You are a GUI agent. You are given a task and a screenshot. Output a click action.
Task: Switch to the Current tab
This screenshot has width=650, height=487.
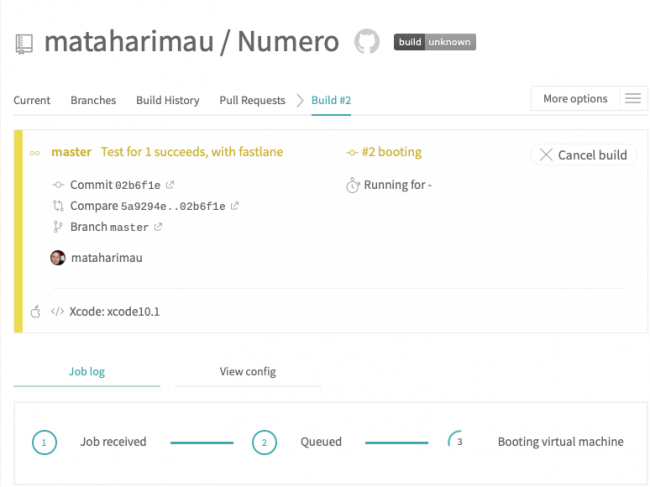32,100
